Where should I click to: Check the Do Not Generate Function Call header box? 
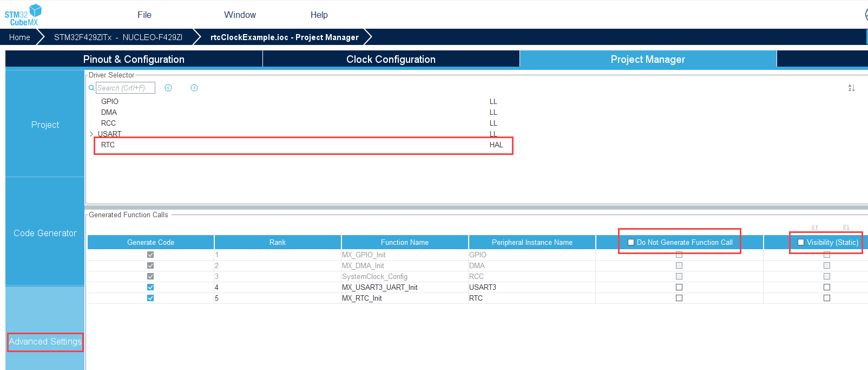click(x=631, y=242)
